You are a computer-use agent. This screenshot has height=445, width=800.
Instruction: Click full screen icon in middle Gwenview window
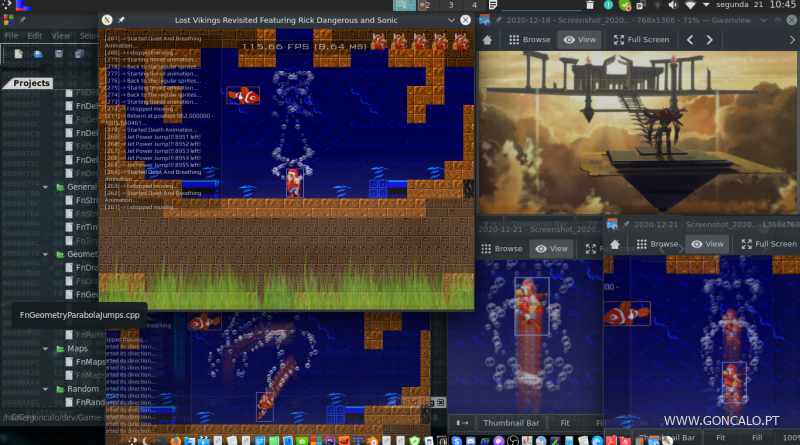(x=591, y=249)
